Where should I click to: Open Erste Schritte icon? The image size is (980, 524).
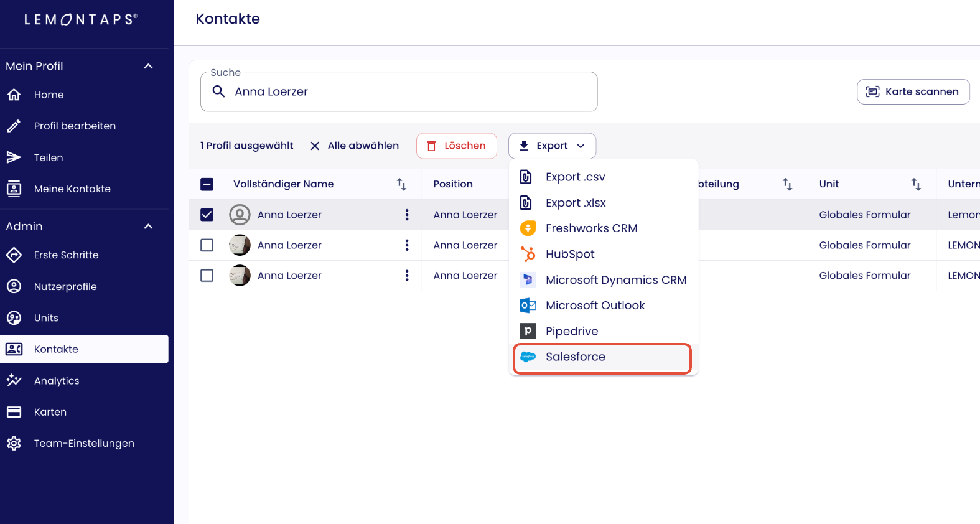(14, 255)
